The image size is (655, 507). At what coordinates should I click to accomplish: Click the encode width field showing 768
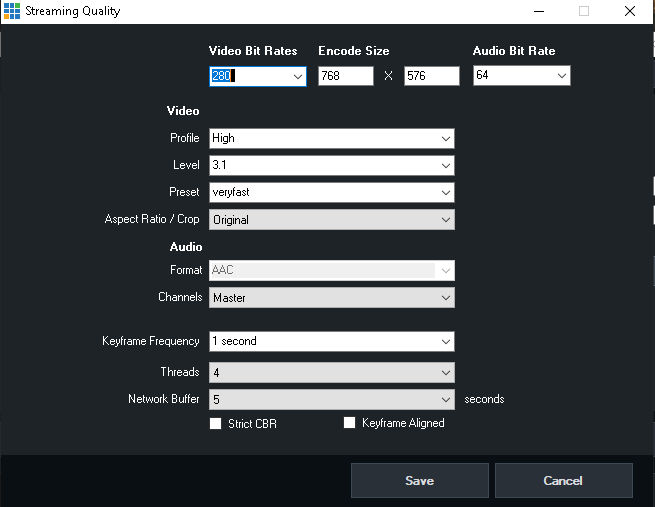[x=345, y=76]
